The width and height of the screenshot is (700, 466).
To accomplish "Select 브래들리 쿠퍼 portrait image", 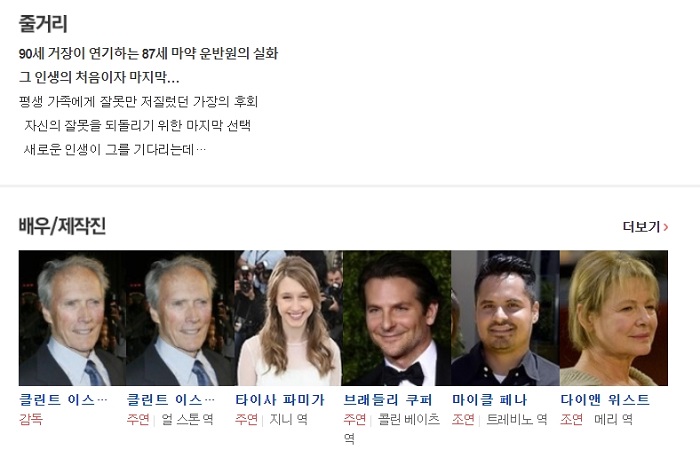I will click(x=397, y=318).
